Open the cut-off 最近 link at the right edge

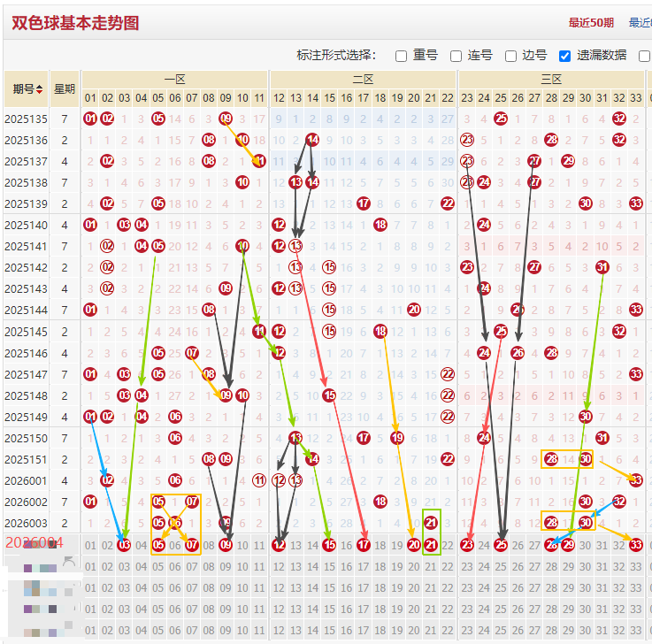pyautogui.click(x=640, y=22)
